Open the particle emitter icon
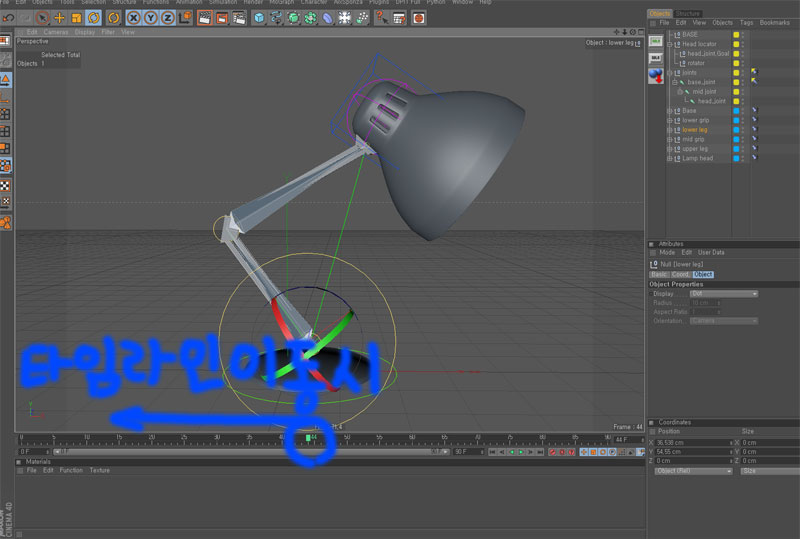 point(362,18)
